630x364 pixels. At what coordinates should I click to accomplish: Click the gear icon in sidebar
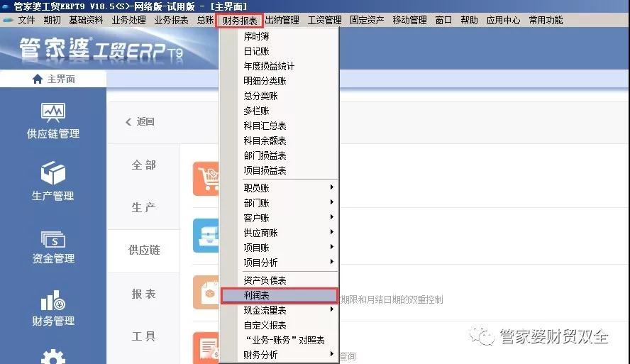tap(53, 357)
